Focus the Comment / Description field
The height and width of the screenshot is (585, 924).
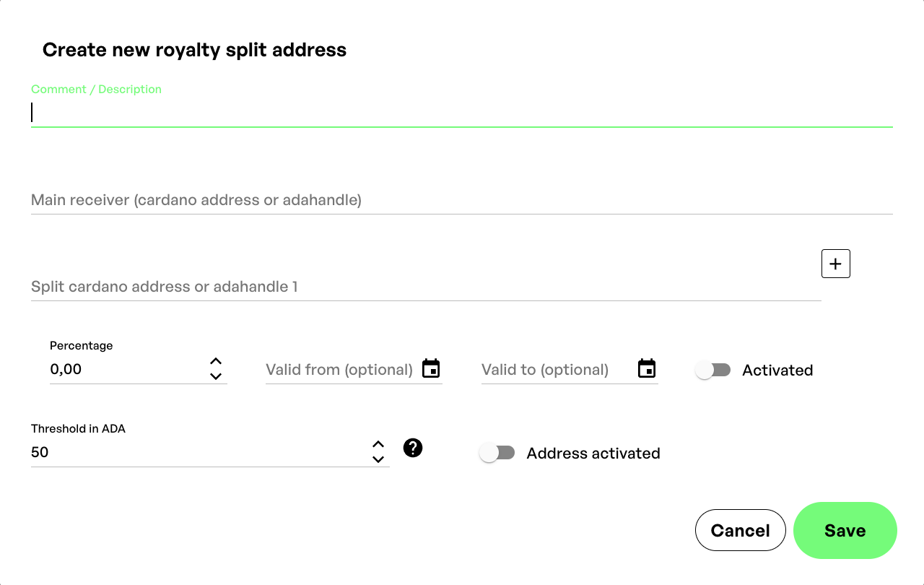click(x=462, y=113)
